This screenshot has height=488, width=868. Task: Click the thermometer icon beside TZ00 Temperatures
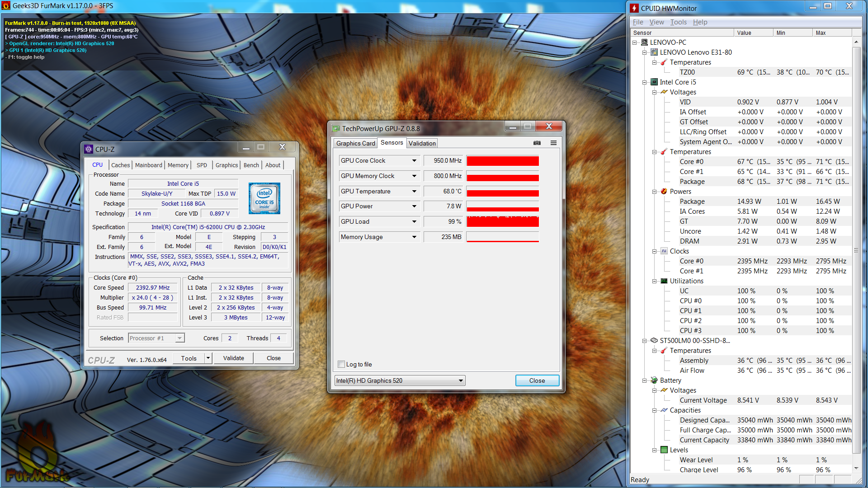coord(664,62)
